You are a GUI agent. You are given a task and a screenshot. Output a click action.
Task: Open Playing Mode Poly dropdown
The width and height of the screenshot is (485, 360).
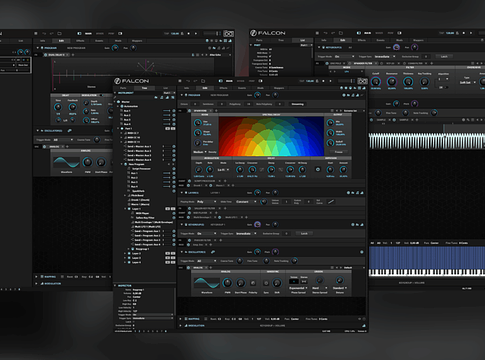tap(207, 202)
